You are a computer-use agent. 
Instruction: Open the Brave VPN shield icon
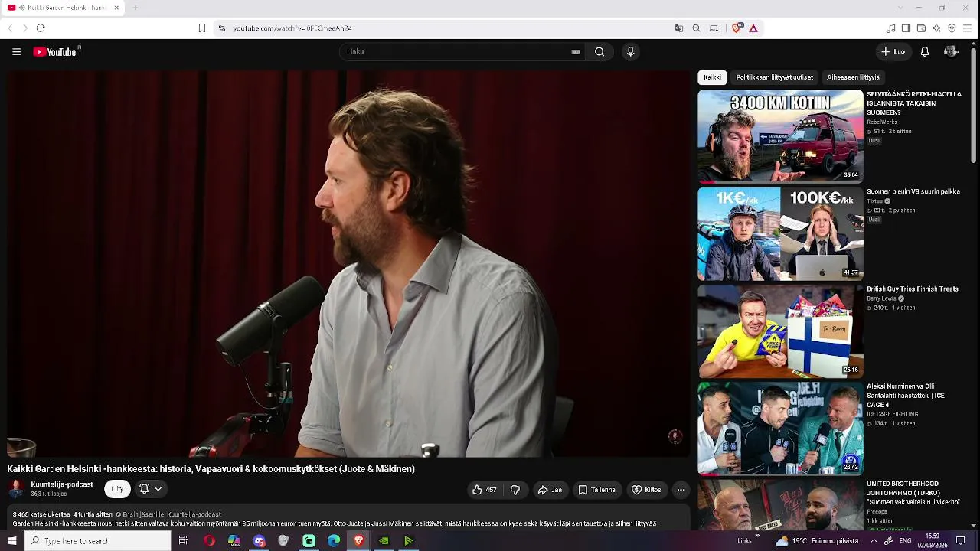click(x=952, y=28)
